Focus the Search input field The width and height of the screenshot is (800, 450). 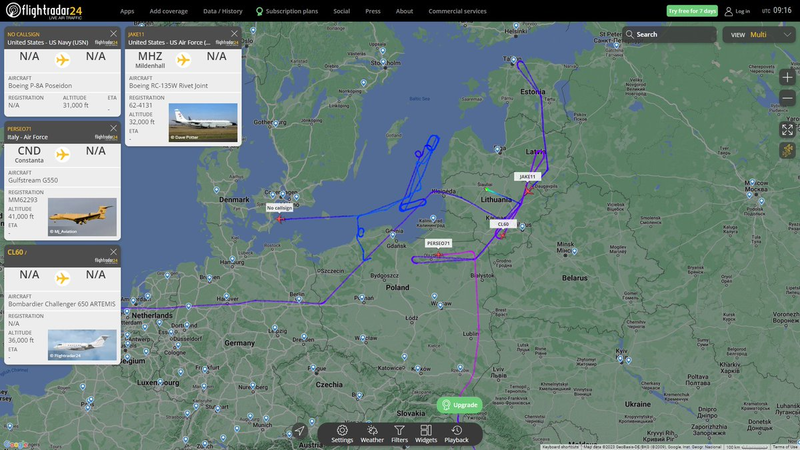click(x=669, y=34)
